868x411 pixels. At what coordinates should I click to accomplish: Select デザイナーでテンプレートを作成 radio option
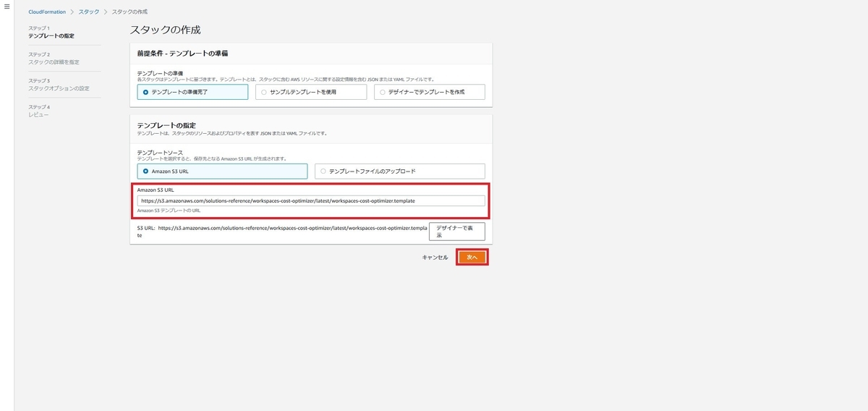pos(429,92)
